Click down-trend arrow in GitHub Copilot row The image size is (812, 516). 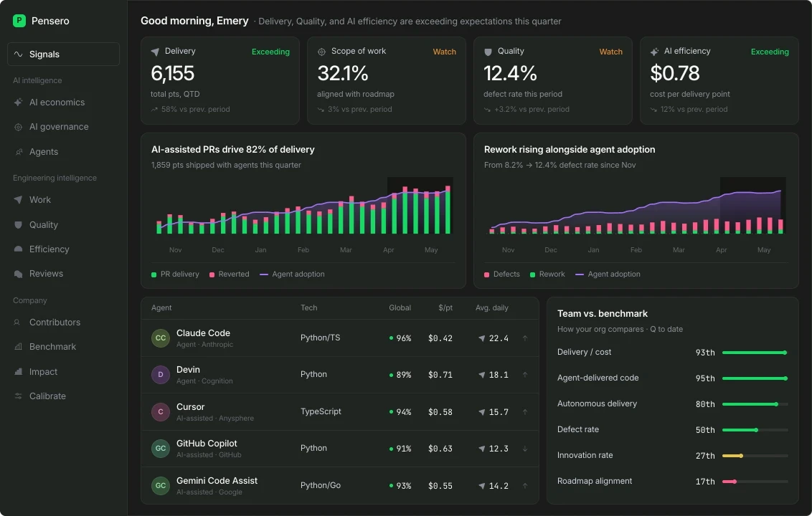coord(525,449)
